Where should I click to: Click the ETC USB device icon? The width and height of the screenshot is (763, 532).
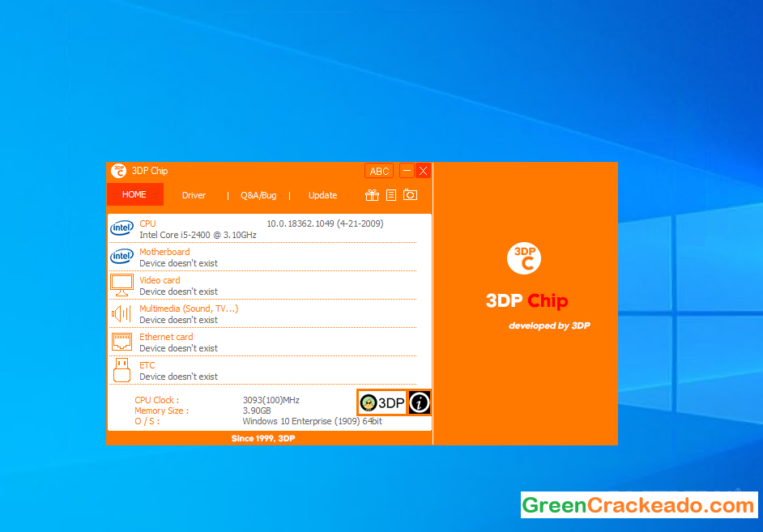pyautogui.click(x=121, y=370)
